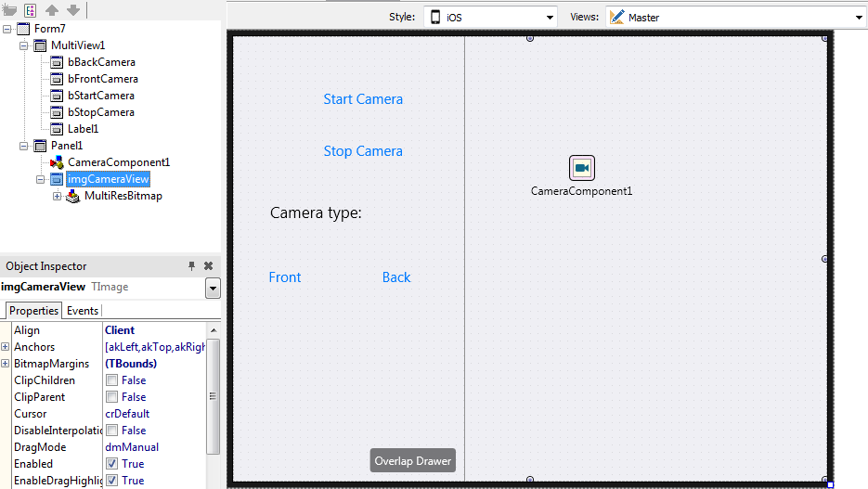Uncheck the Enabled property checkbox

[111, 464]
